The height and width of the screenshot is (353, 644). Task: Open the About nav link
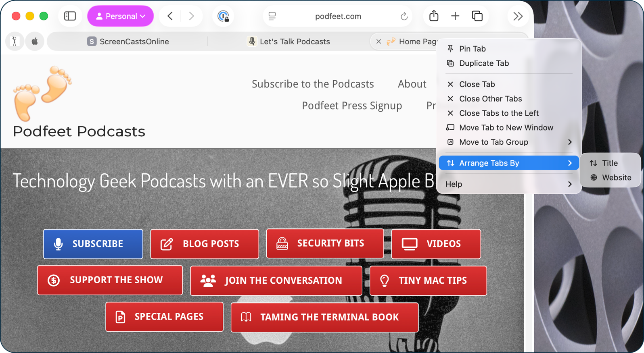click(x=412, y=84)
